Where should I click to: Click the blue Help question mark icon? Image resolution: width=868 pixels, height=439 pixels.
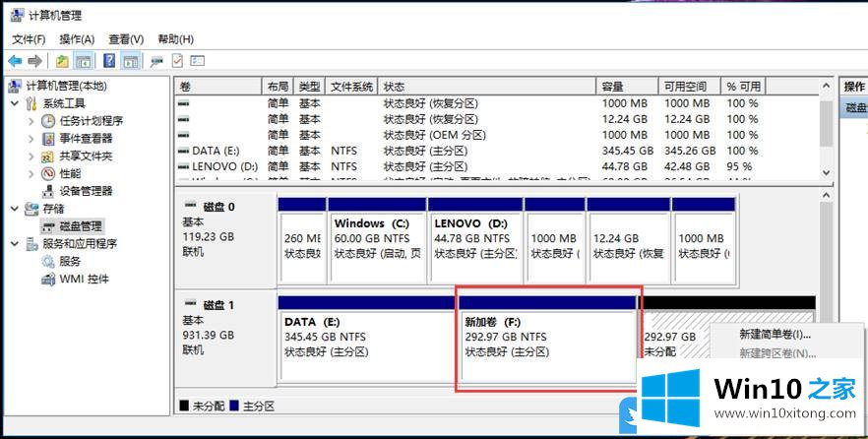pos(109,61)
